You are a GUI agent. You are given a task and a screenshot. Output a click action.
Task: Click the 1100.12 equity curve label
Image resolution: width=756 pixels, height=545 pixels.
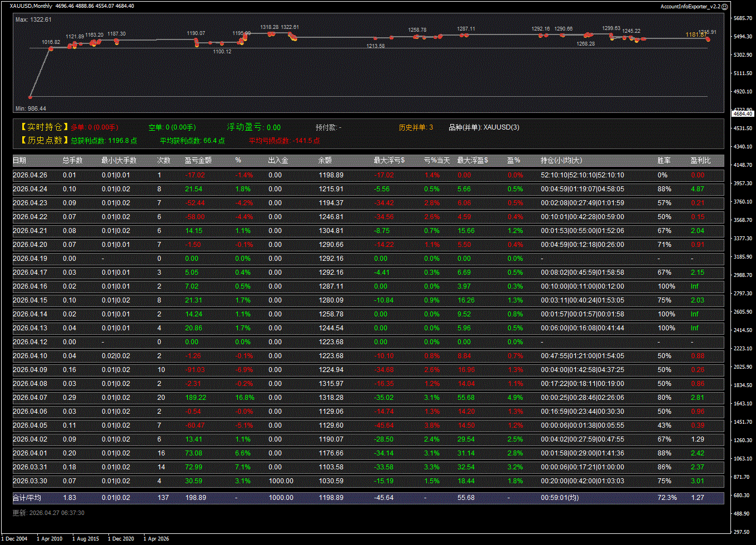point(222,52)
